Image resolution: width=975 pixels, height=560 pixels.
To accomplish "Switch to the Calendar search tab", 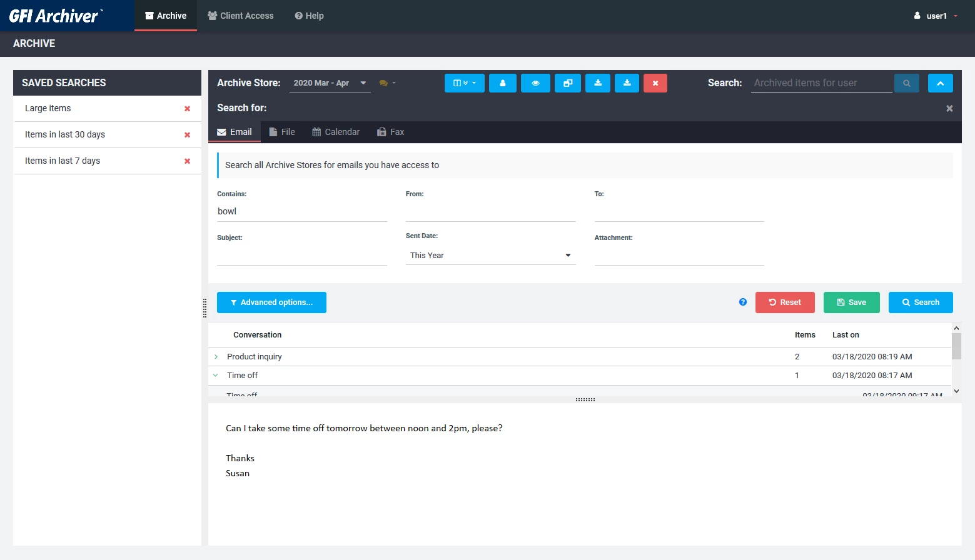I will click(x=336, y=132).
